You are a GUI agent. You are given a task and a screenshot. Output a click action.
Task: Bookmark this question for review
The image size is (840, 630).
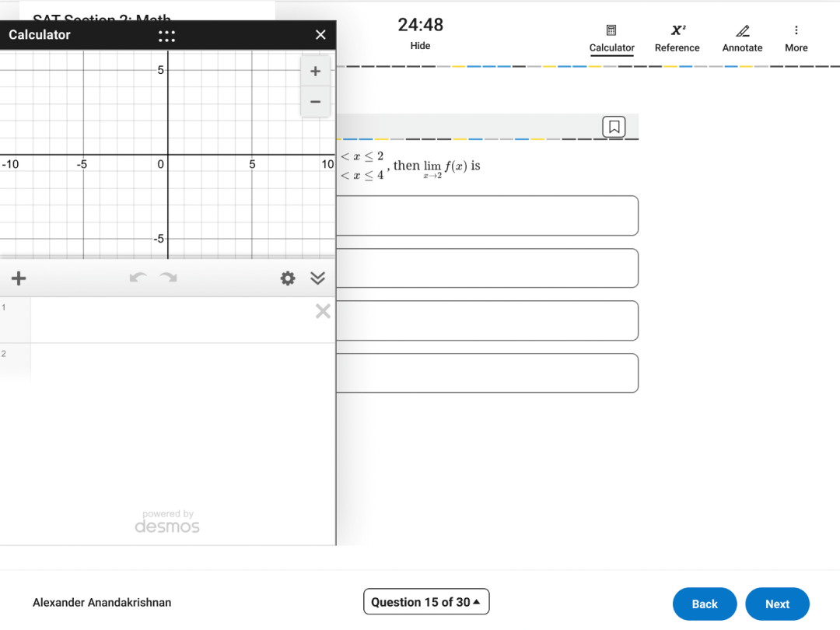point(614,127)
